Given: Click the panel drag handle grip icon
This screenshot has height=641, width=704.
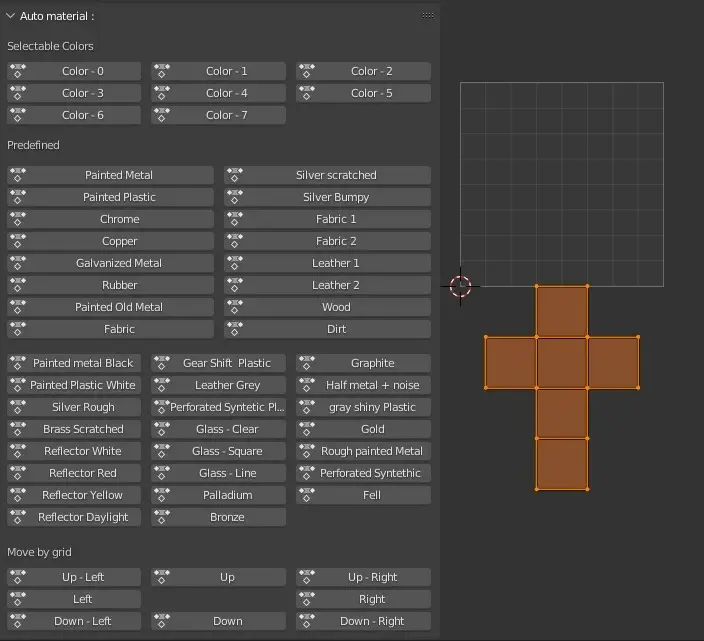Looking at the screenshot, I should pos(428,16).
